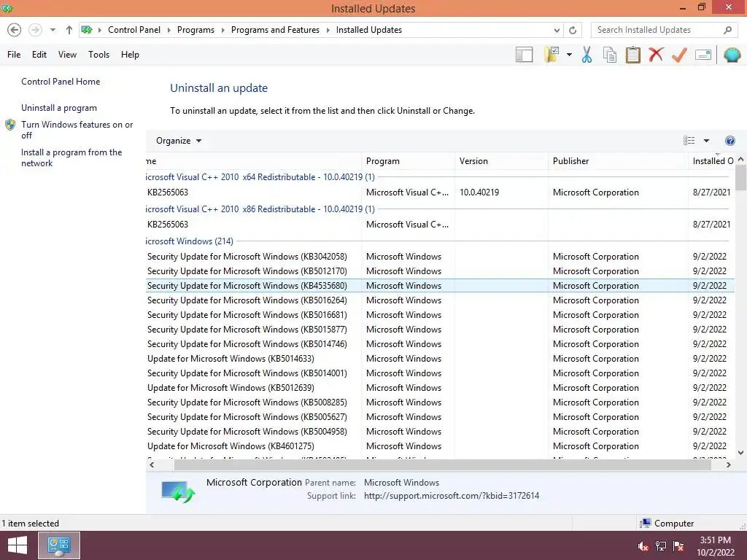The image size is (747, 560).
Task: Go back with the Back arrow button
Action: pyautogui.click(x=15, y=30)
